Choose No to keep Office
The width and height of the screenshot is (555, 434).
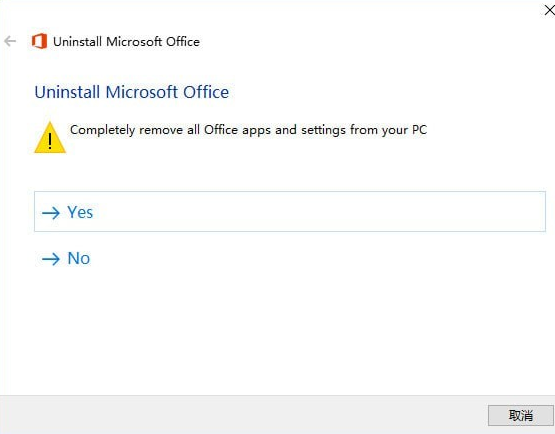[x=66, y=258]
